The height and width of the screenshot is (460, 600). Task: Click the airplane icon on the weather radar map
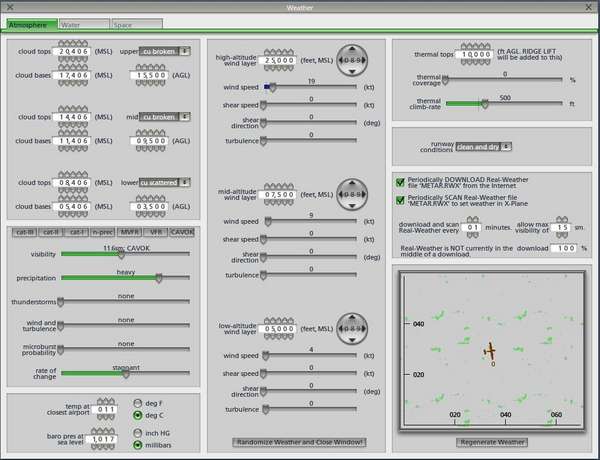[x=490, y=351]
